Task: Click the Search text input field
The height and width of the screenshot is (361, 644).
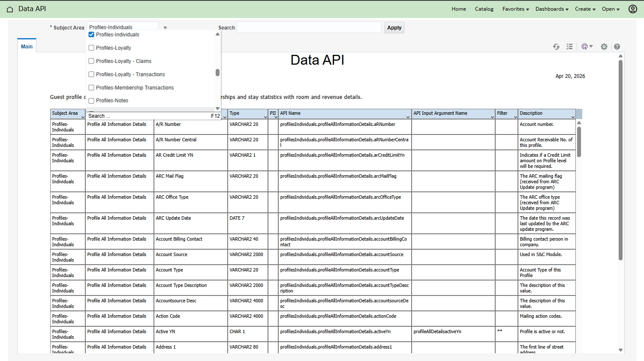Action: click(309, 27)
